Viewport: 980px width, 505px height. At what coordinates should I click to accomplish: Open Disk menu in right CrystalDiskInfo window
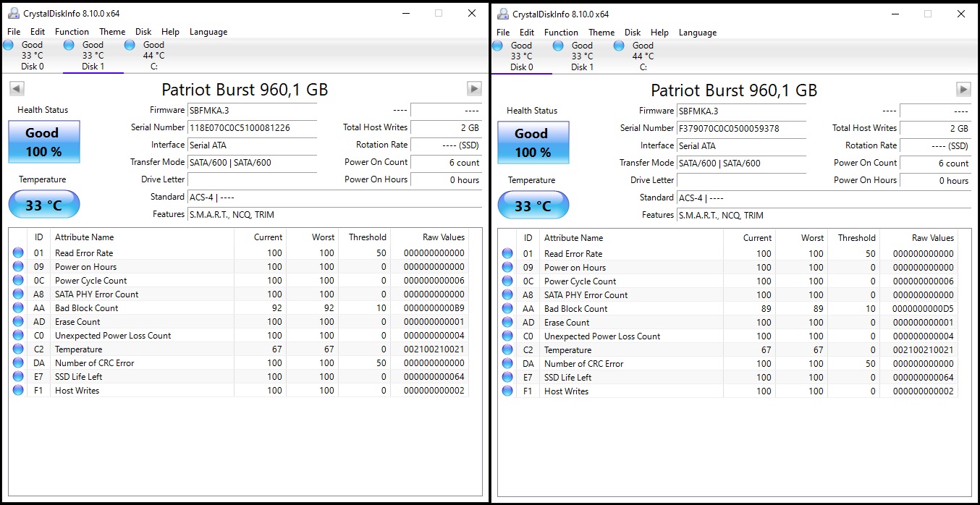(633, 33)
